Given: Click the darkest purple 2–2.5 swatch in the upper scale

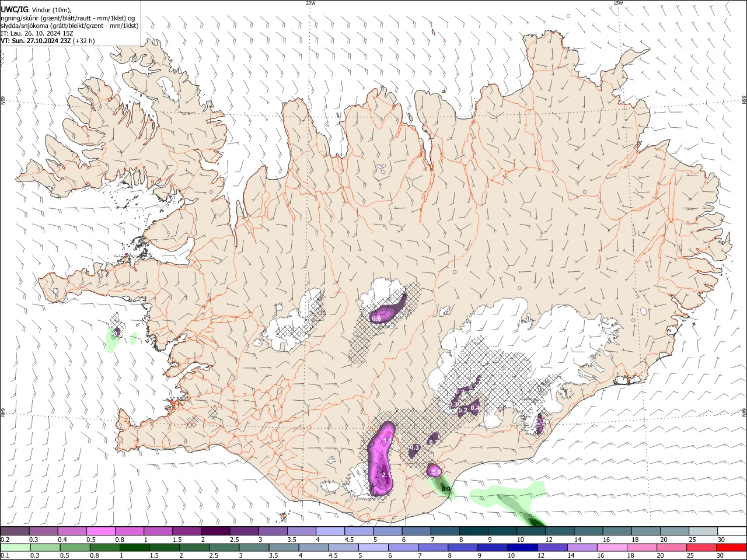Looking at the screenshot, I should click(215, 531).
